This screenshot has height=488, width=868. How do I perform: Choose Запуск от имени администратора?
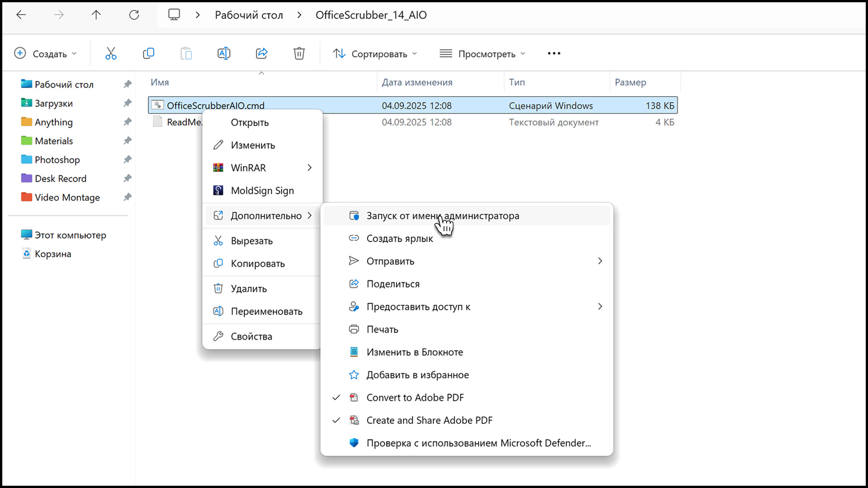click(x=442, y=216)
